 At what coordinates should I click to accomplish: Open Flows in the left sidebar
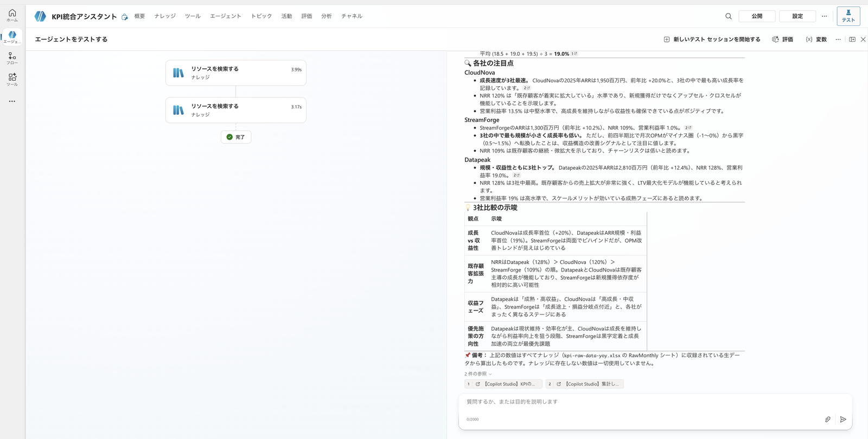pyautogui.click(x=12, y=58)
